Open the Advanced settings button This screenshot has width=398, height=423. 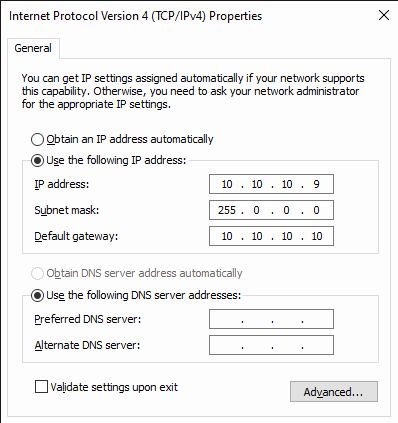(334, 392)
